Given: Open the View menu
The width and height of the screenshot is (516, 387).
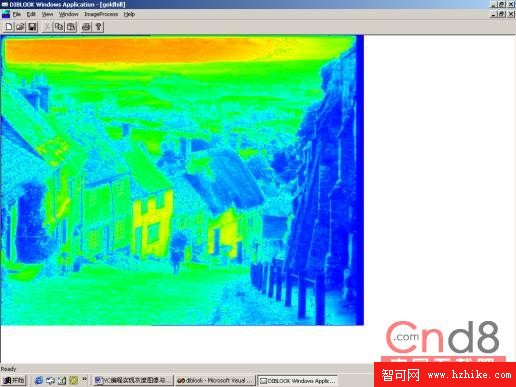Looking at the screenshot, I should point(47,14).
